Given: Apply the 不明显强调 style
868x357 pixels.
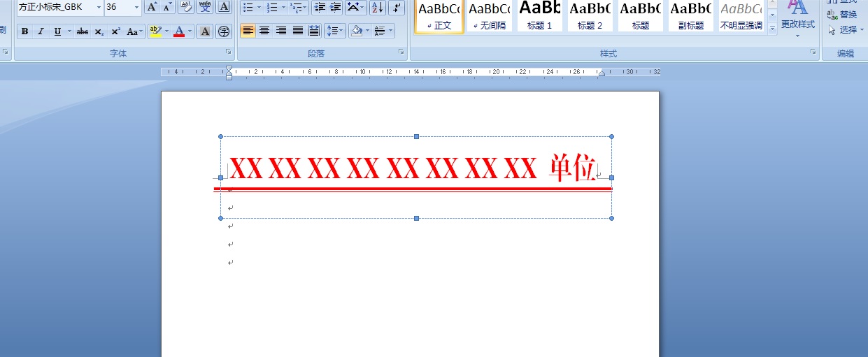Looking at the screenshot, I should pyautogui.click(x=741, y=16).
